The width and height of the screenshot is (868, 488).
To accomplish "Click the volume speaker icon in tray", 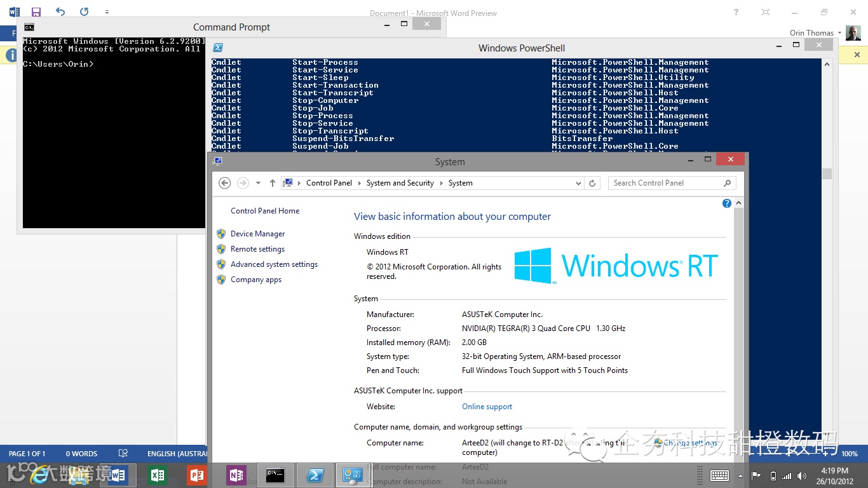I will click(x=803, y=475).
